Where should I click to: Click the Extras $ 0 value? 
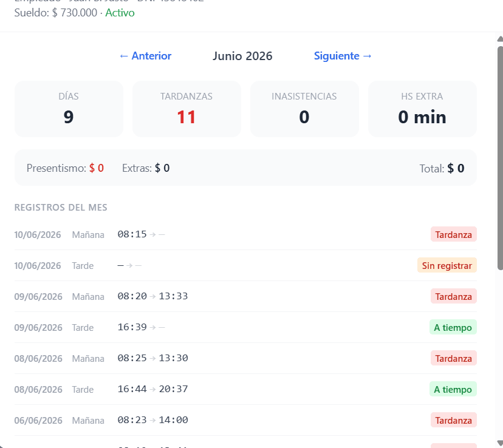[162, 168]
